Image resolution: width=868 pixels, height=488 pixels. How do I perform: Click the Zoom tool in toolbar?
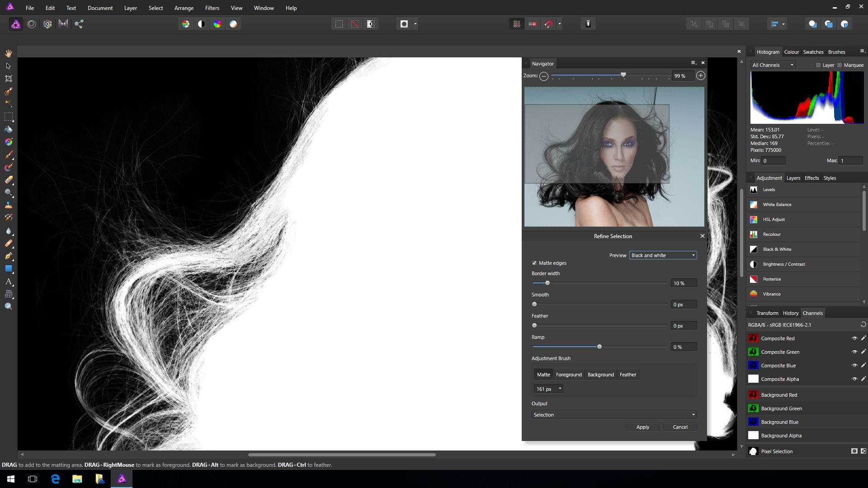(9, 307)
